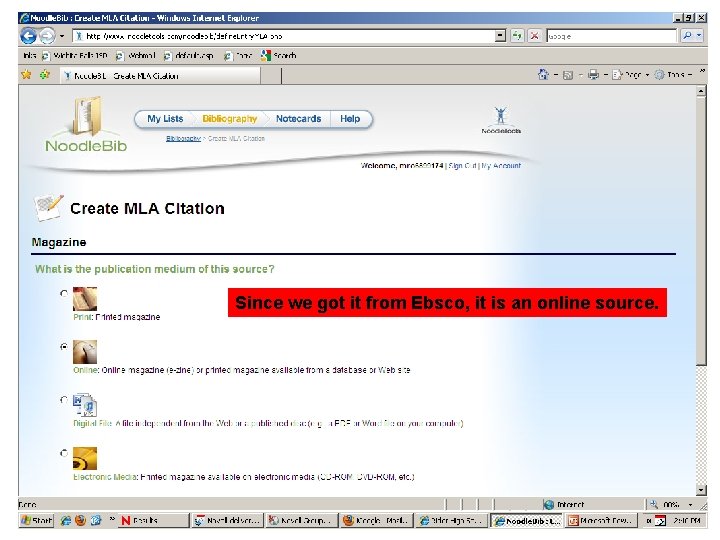Refresh the page with the green arrows icon
Screen dimensions: 720x540
[518, 36]
